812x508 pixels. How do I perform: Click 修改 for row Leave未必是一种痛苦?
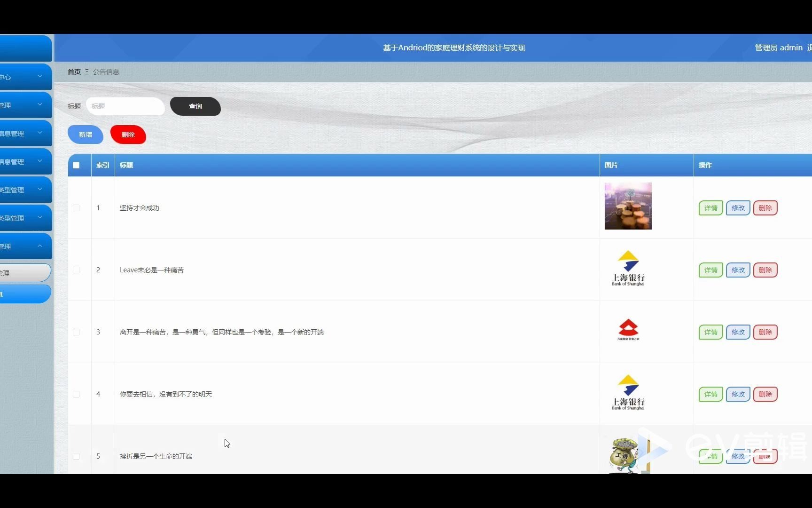pos(738,270)
